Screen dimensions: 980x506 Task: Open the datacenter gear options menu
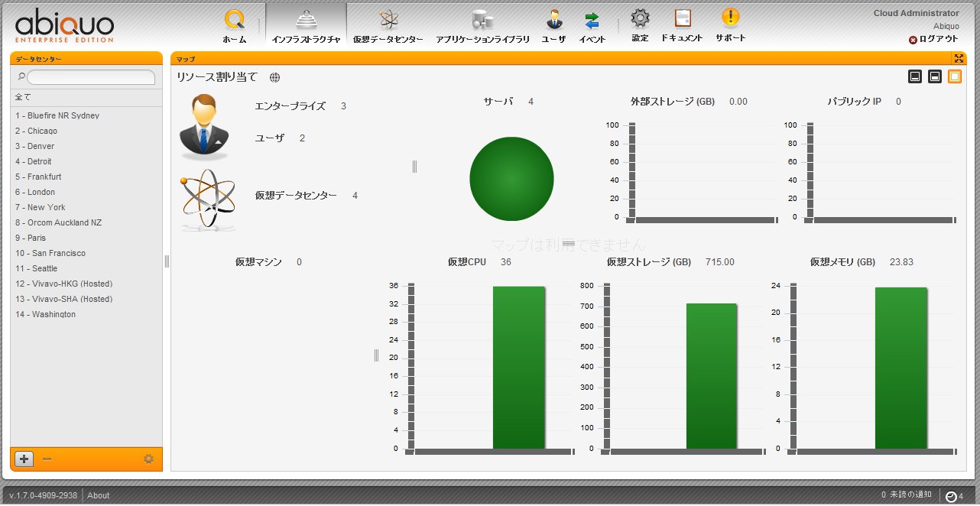148,459
